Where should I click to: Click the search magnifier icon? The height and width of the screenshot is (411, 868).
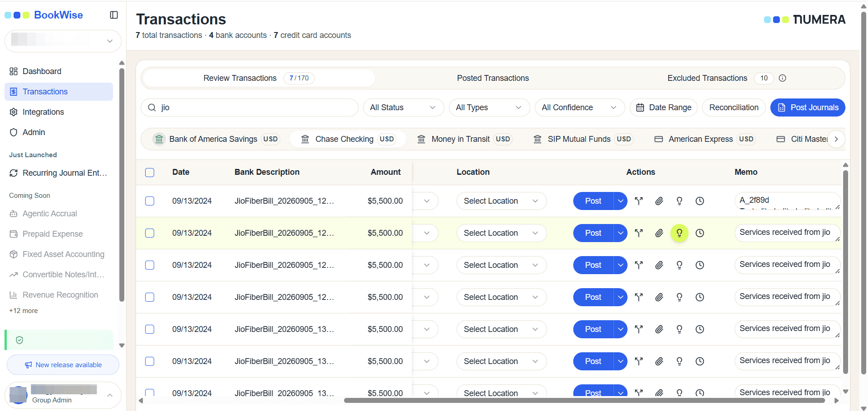tap(152, 107)
